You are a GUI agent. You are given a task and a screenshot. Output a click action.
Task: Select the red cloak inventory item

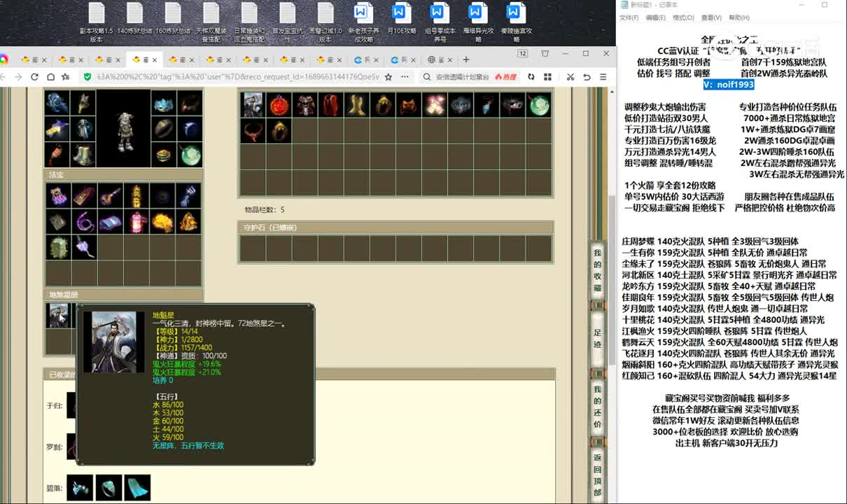point(330,105)
